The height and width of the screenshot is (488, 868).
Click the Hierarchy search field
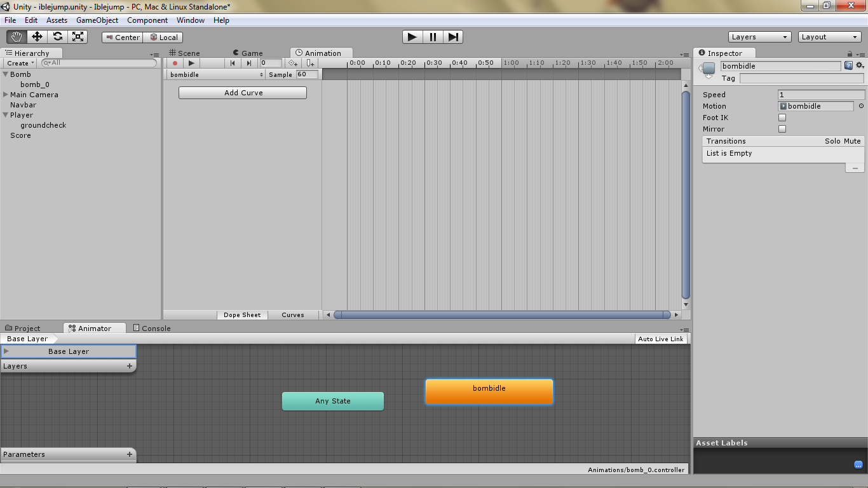98,63
